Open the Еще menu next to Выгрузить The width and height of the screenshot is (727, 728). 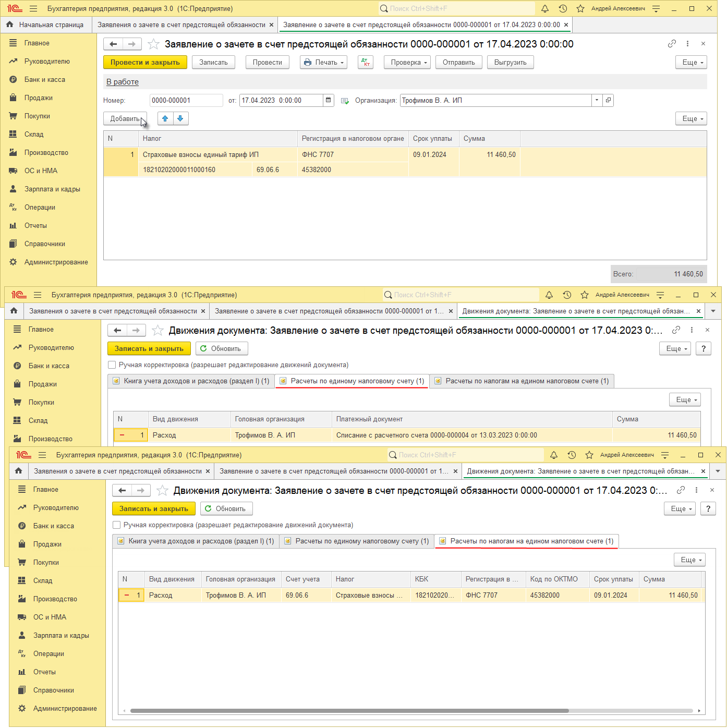click(x=691, y=63)
